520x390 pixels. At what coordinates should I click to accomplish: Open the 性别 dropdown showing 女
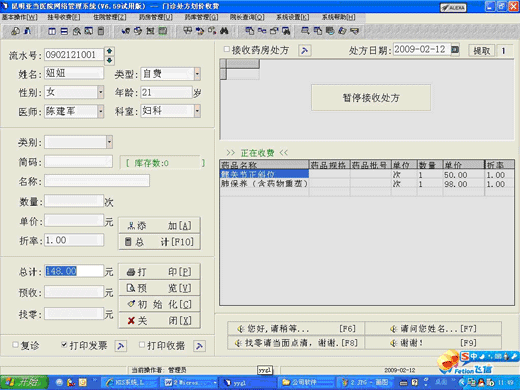click(x=100, y=92)
